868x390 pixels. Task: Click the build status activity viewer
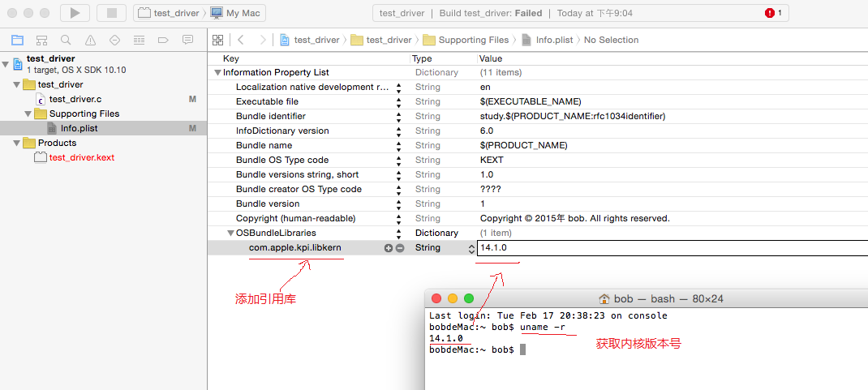tap(581, 13)
